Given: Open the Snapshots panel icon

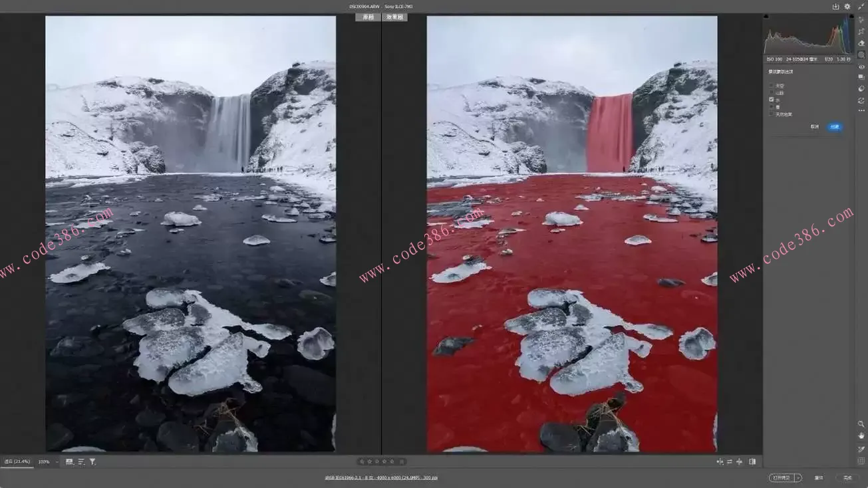Looking at the screenshot, I should [x=861, y=77].
